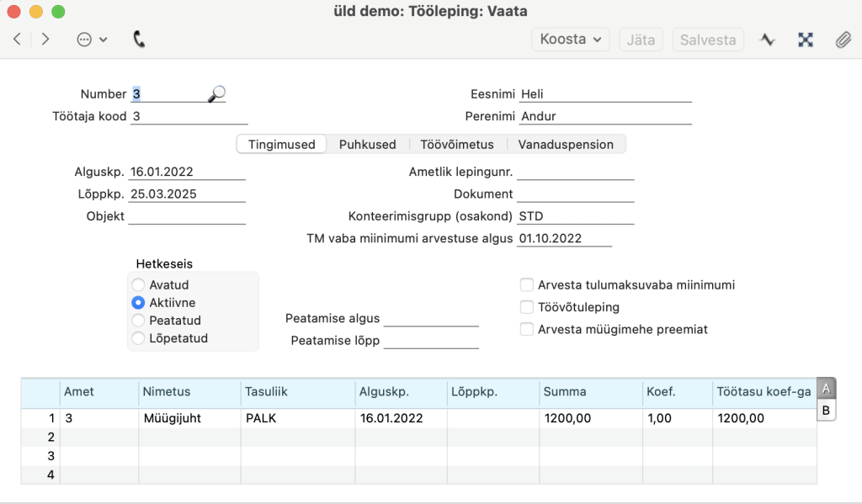The image size is (862, 504).
Task: Expand the chevron next to ellipsis icon
Action: point(104,40)
